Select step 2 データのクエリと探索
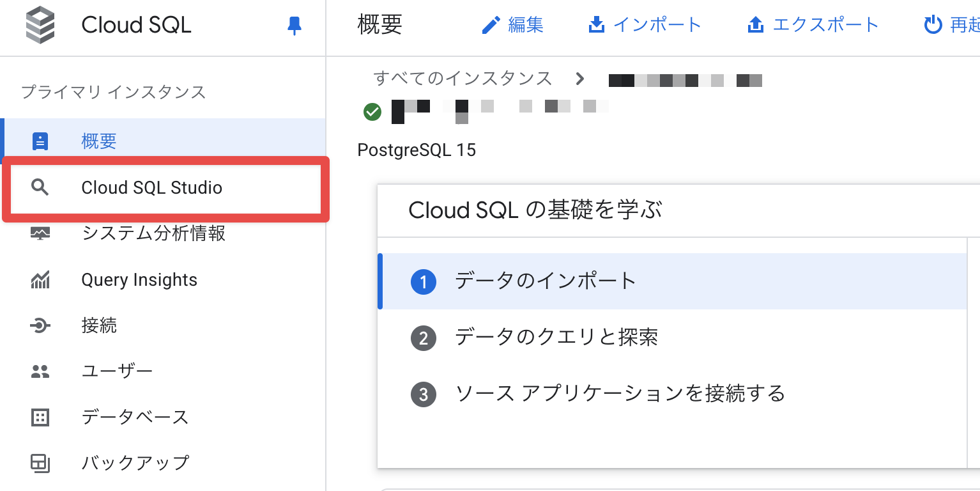 point(556,337)
